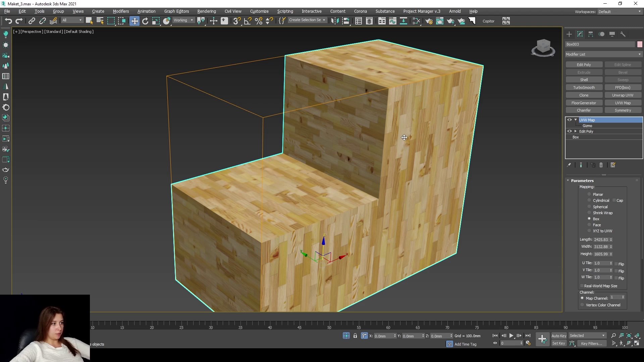
Task: Click the Mirror tool icon
Action: coord(335,21)
